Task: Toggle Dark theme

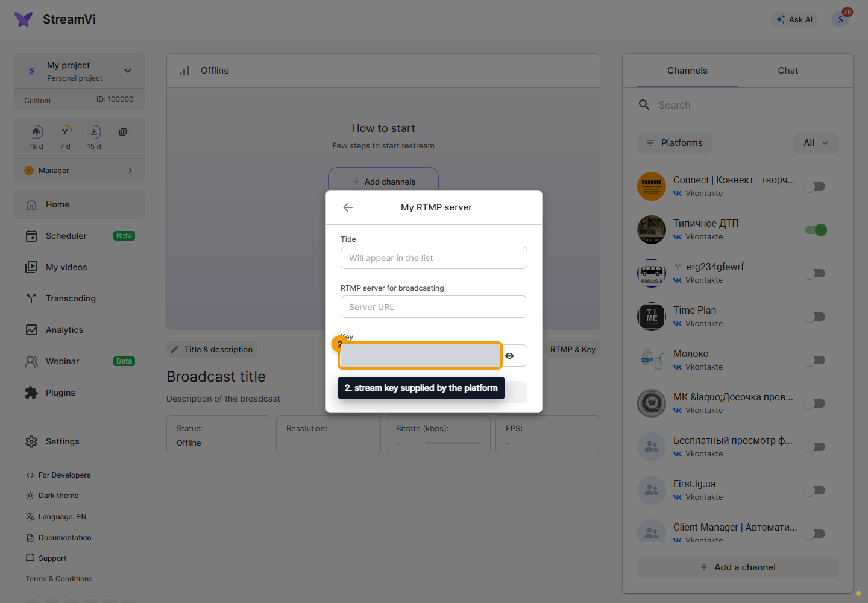Action: coord(52,496)
